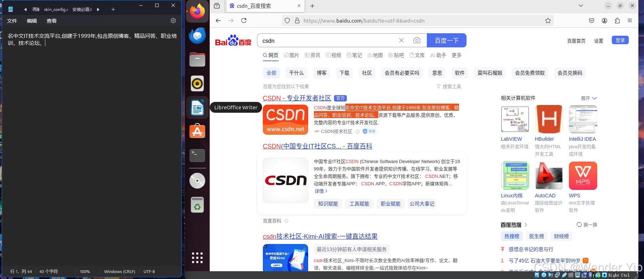This screenshot has width=644, height=279.
Task: Open Rhythmbox music player in dock
Action: [197, 83]
